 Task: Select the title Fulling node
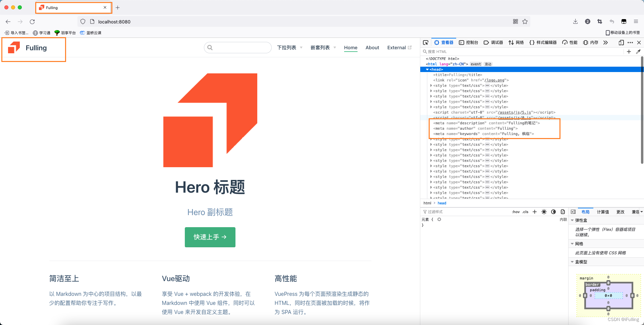coord(458,75)
